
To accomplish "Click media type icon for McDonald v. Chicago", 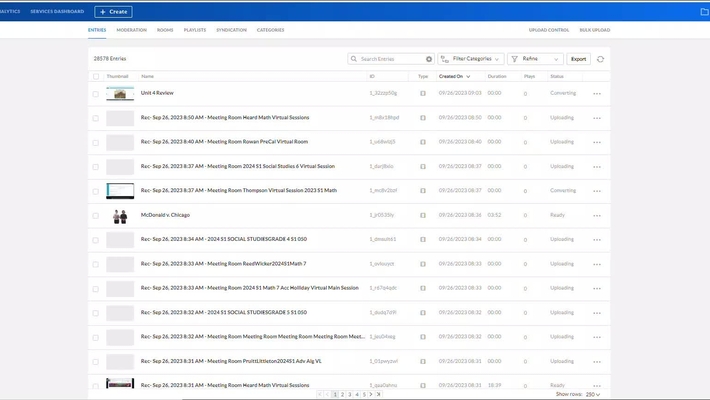I will 423,215.
